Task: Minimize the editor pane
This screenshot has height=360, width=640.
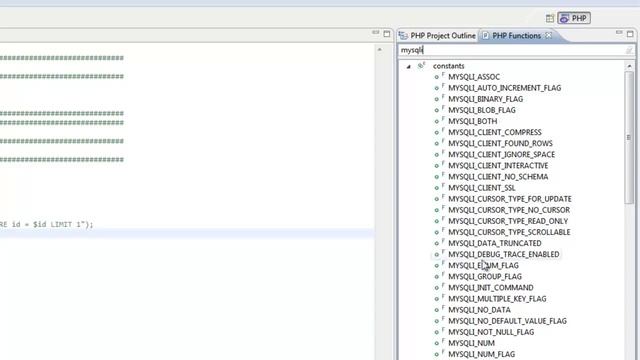Action: point(376,33)
